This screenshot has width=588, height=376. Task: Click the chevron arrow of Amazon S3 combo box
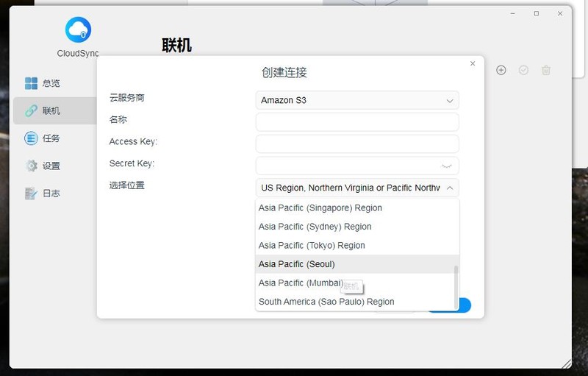coord(450,101)
